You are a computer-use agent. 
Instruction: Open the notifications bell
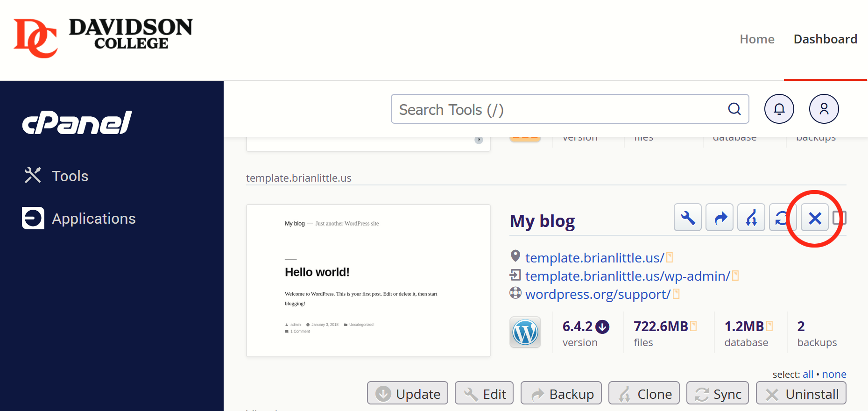point(779,109)
